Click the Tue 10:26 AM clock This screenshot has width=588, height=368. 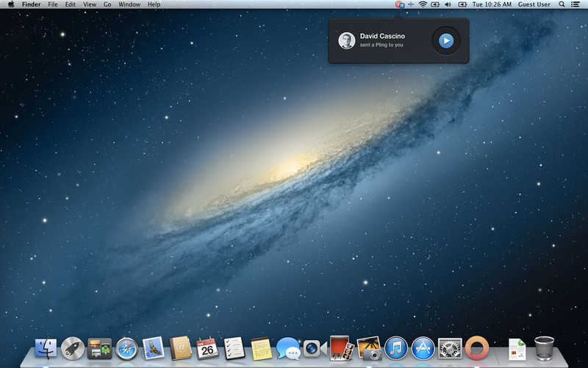click(x=492, y=4)
